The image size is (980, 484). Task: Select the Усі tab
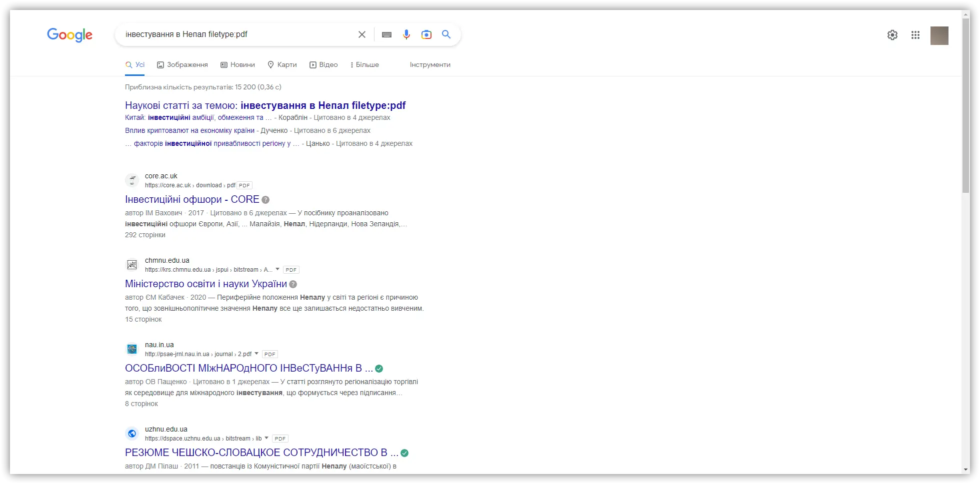pos(135,65)
